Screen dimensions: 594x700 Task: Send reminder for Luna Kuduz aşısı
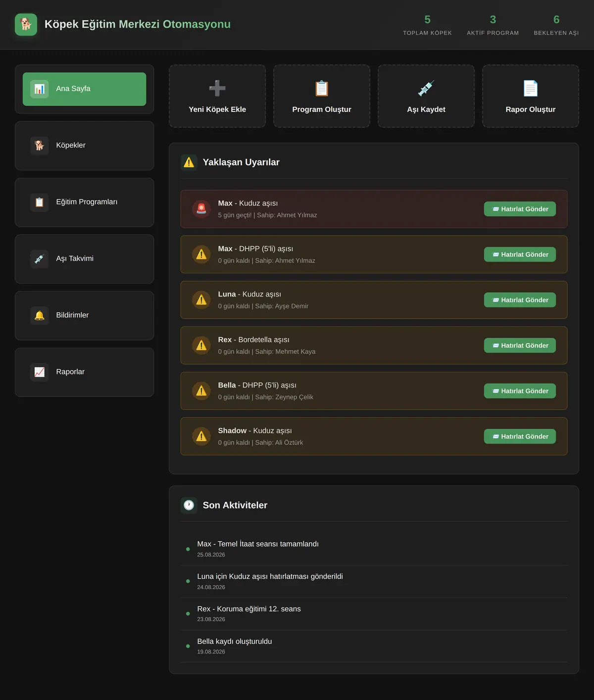[520, 300]
